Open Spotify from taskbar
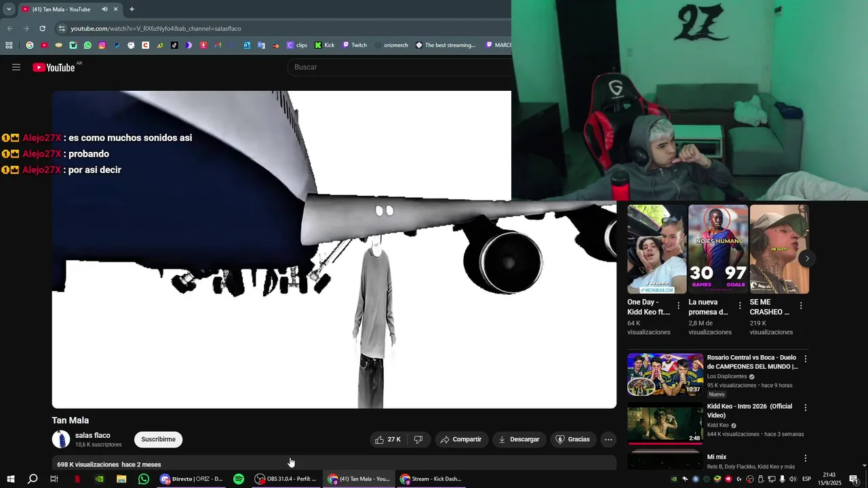Screen dimensions: 868x488 (239, 479)
